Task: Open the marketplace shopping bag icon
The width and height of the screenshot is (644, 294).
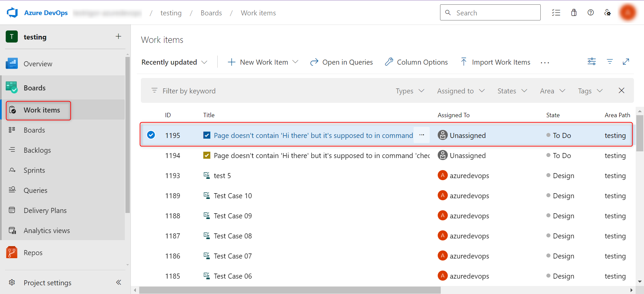Action: click(574, 13)
